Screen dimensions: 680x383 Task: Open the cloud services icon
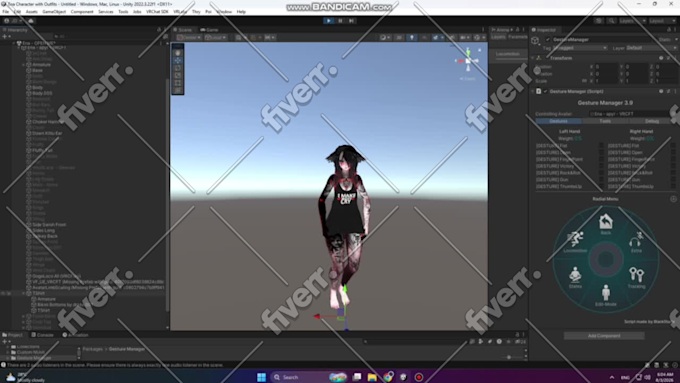click(x=31, y=21)
